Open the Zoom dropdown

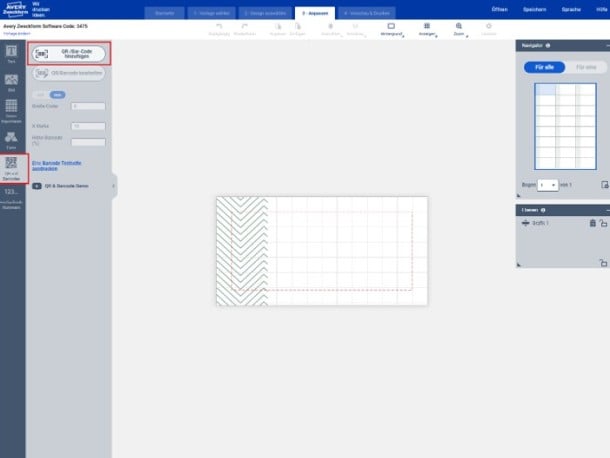pos(459,29)
